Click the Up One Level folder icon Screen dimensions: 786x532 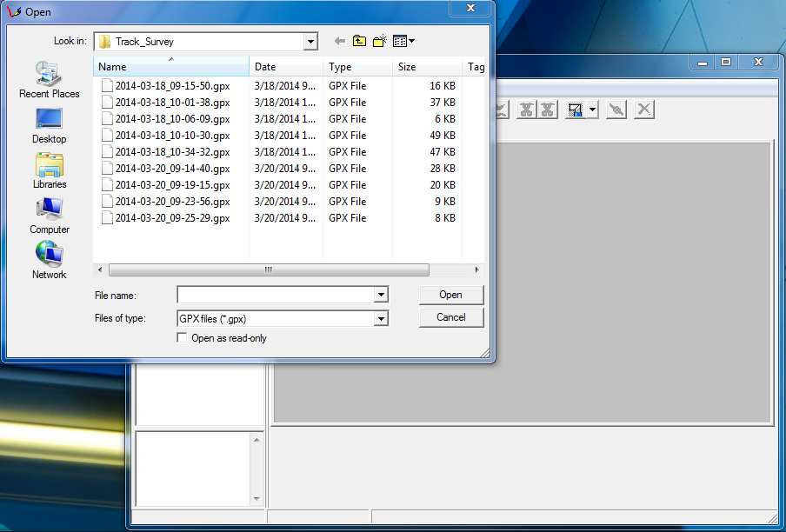(359, 41)
